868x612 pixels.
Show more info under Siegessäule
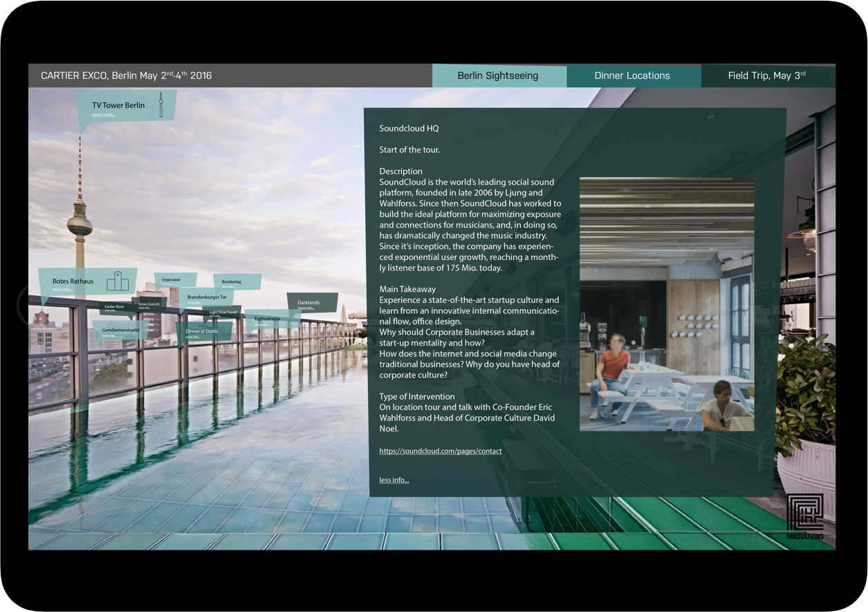pos(167,284)
